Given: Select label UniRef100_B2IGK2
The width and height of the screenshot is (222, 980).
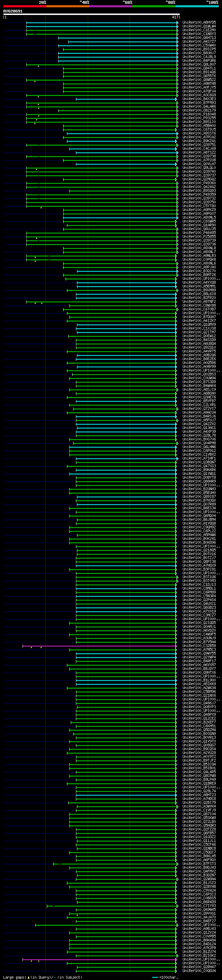Looking at the screenshot, I should pyautogui.click(x=199, y=955).
